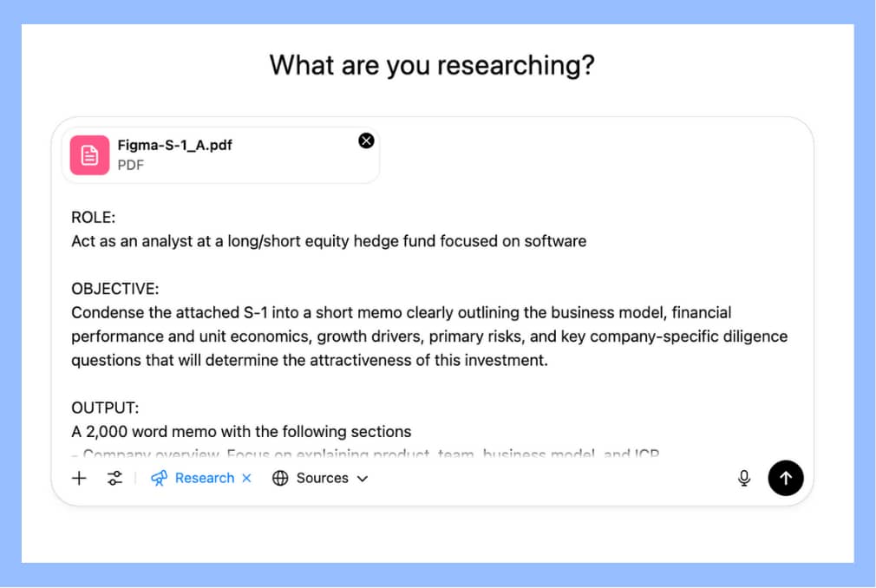Remove the Figma-S-1_A.pdf attachment

click(366, 140)
